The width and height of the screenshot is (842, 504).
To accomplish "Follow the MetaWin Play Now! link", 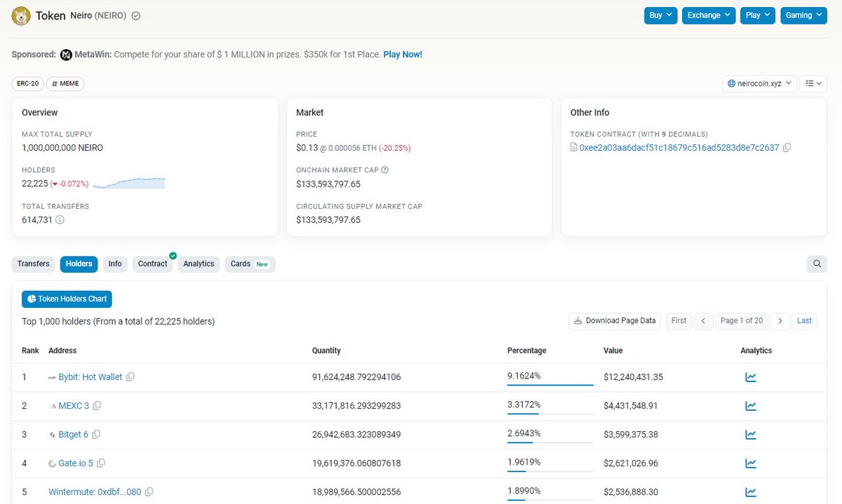I will [403, 55].
